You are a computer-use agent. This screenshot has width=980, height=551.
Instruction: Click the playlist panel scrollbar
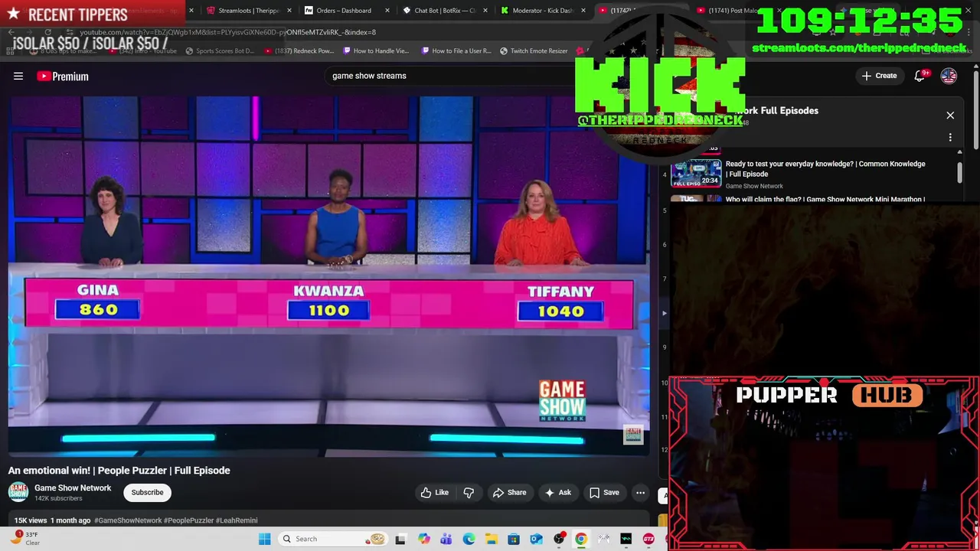(x=960, y=171)
